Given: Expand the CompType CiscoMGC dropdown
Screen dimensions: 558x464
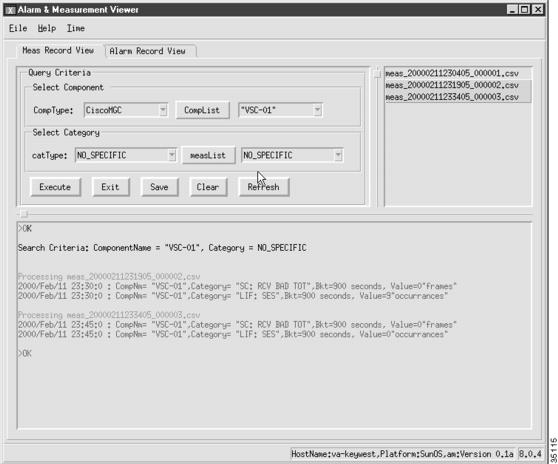Looking at the screenshot, I should point(163,110).
